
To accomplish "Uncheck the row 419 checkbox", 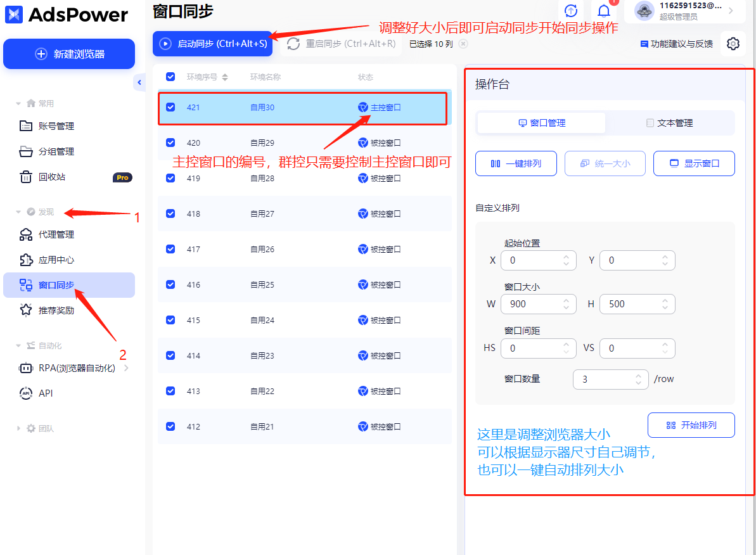I will tap(170, 178).
